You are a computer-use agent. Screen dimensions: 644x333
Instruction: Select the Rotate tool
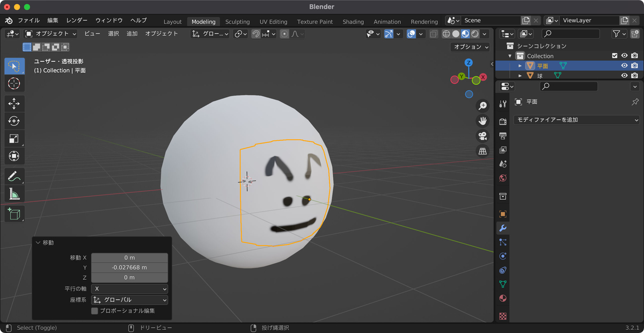[14, 121]
